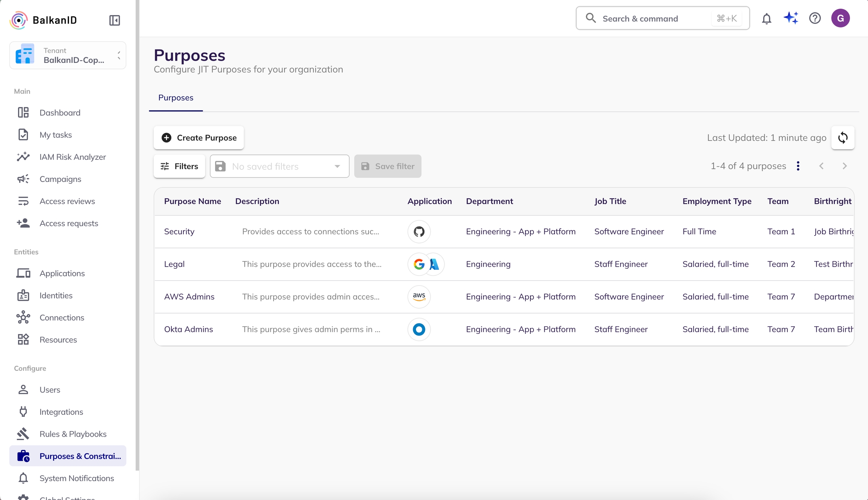
Task: Go to next page of purposes
Action: (x=844, y=166)
